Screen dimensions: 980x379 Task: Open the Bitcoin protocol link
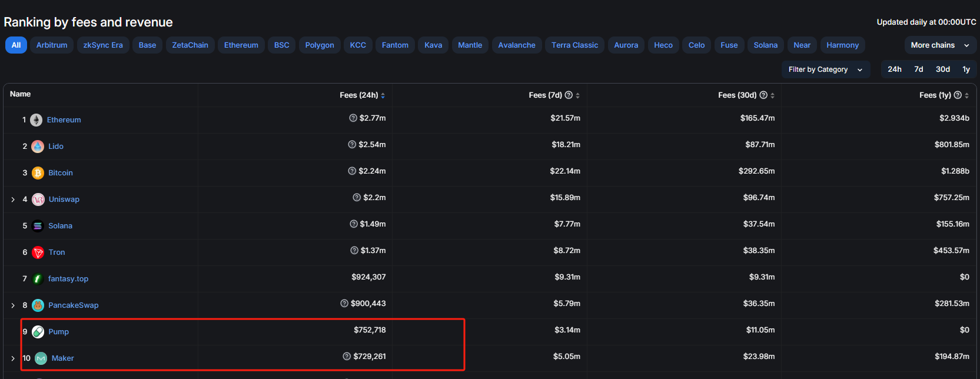click(x=61, y=173)
